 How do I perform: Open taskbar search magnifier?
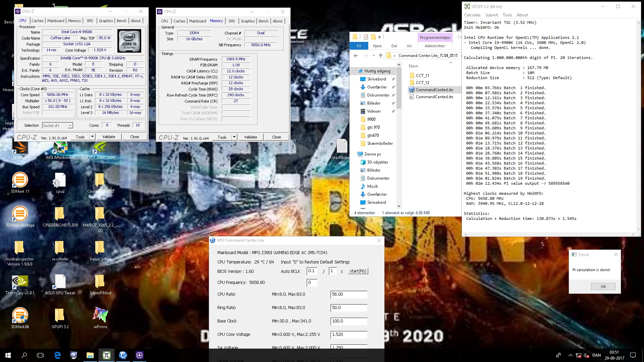coord(24,355)
